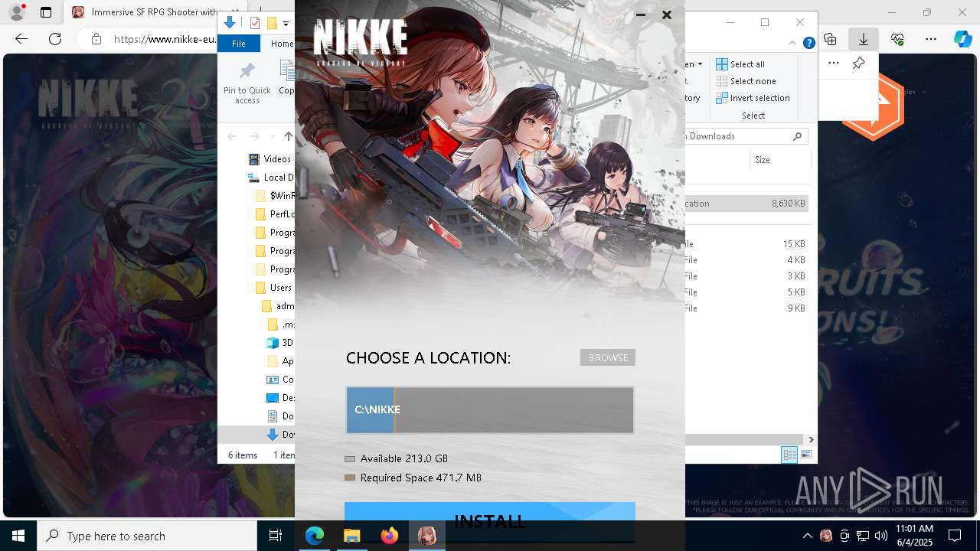
Task: Click the Explorer horizontal scrollbar right arrow
Action: (x=811, y=439)
